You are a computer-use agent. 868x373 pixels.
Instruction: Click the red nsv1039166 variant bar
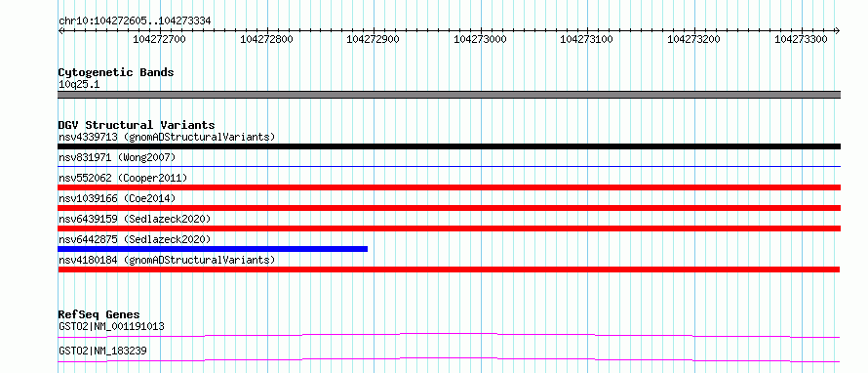(449, 208)
